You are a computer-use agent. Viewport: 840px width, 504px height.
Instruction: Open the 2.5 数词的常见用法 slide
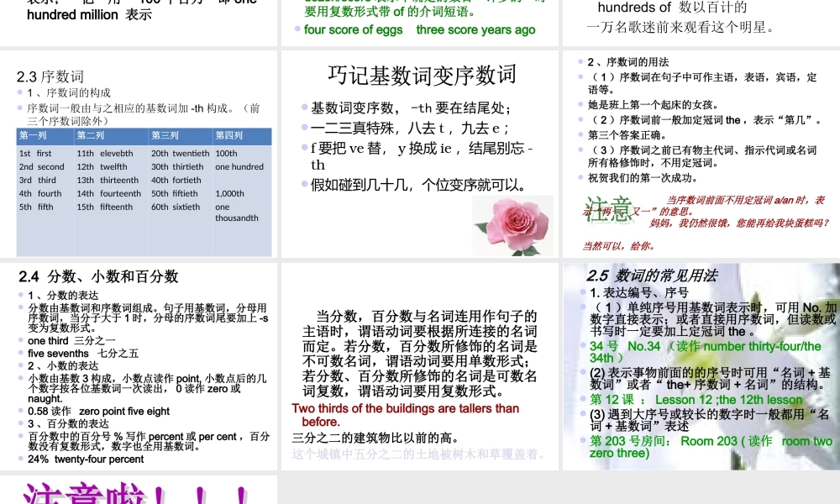click(701, 366)
